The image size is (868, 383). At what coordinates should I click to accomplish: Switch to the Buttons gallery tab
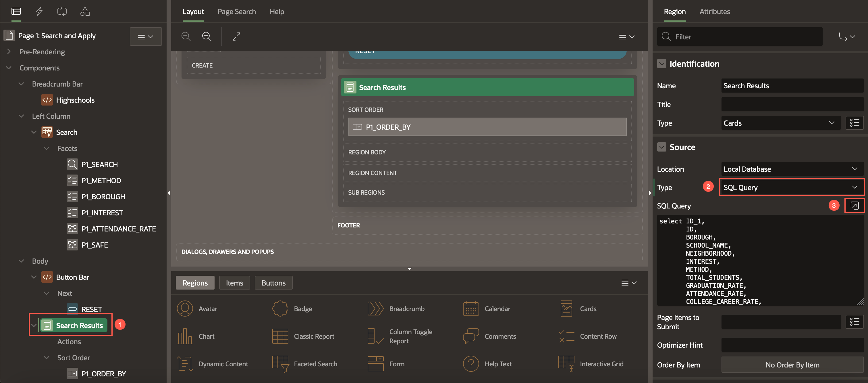(273, 283)
